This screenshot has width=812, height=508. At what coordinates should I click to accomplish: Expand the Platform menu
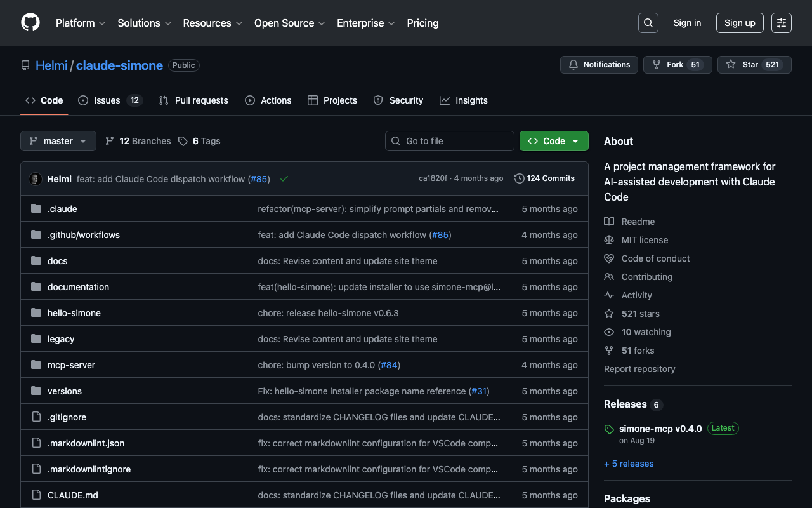(81, 23)
